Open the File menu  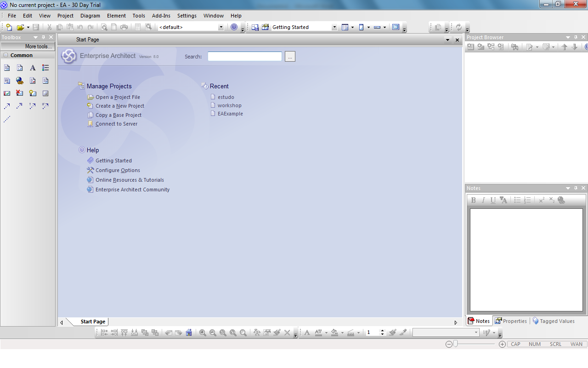12,16
